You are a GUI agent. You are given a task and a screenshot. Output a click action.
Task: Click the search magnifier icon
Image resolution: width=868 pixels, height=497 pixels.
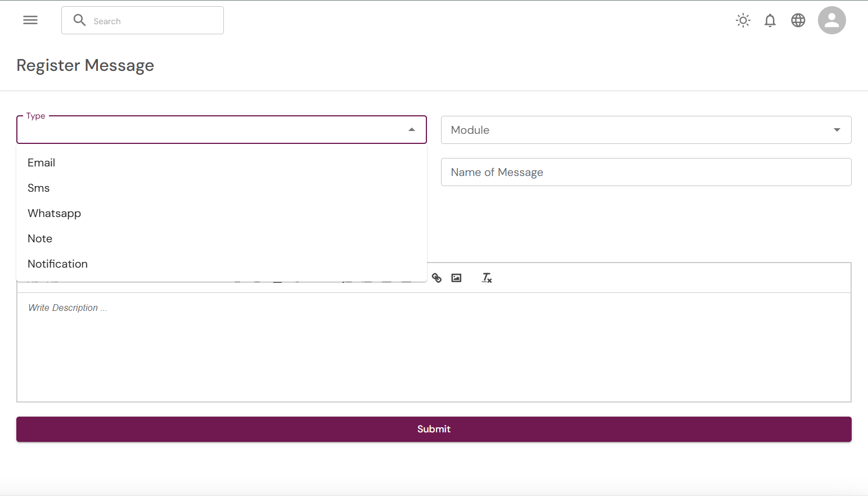[79, 20]
